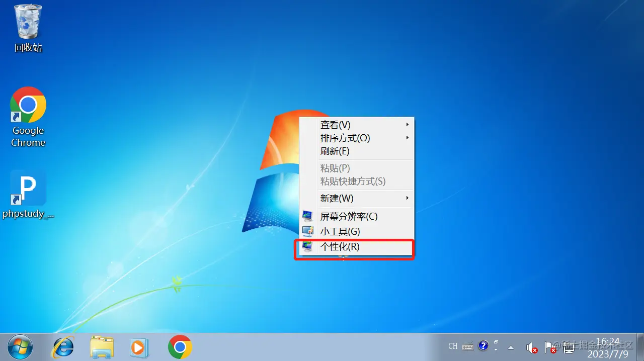Open language bar help question-mark icon
Viewport: 644px width, 361px height.
(483, 345)
